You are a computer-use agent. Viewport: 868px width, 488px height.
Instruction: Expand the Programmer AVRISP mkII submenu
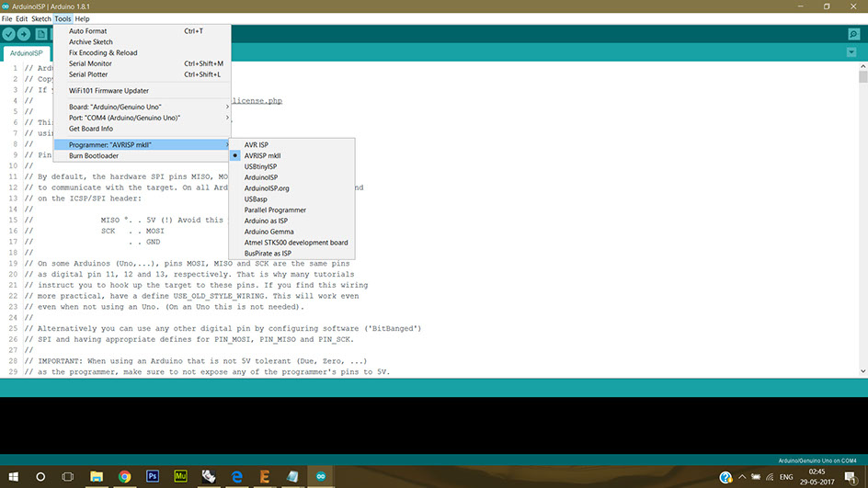143,145
